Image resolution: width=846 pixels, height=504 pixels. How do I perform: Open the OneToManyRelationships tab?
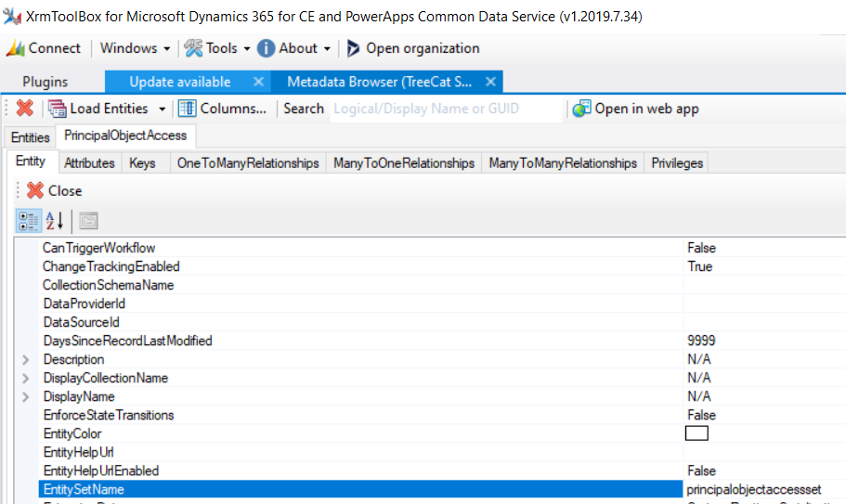(248, 163)
